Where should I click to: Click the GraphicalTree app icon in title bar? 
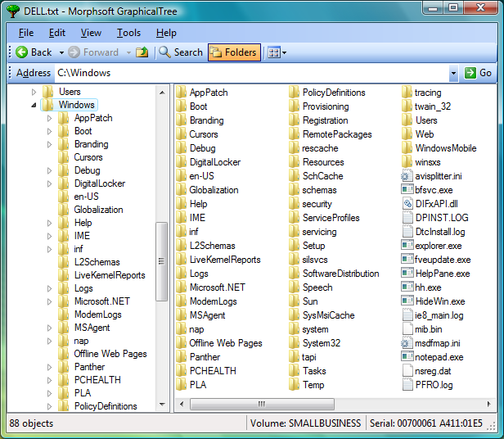coord(13,11)
